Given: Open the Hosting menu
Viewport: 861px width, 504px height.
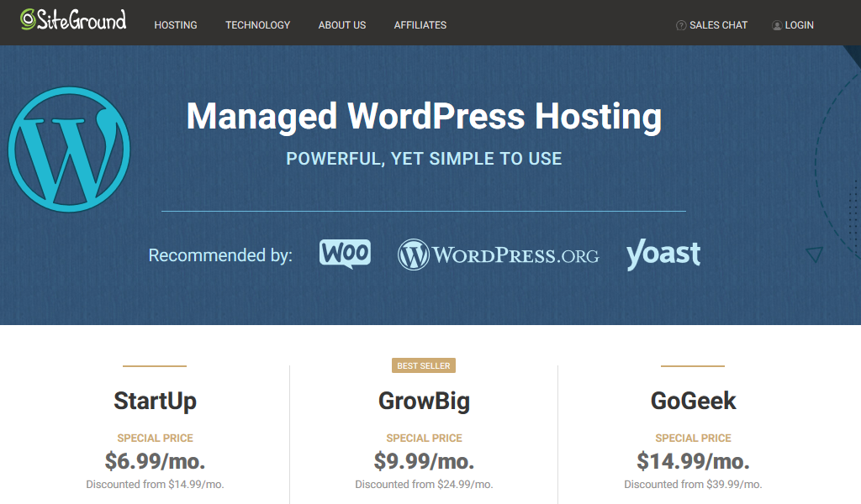Looking at the screenshot, I should pyautogui.click(x=176, y=25).
